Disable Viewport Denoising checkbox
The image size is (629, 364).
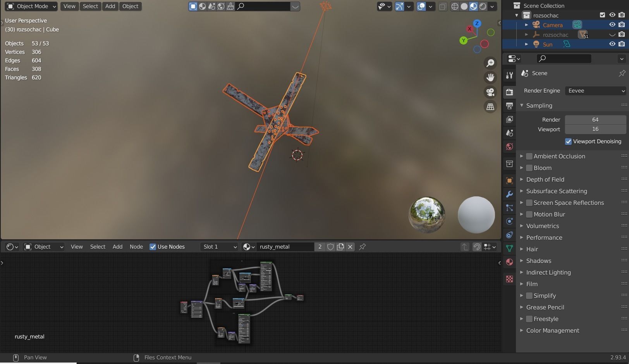(x=568, y=141)
